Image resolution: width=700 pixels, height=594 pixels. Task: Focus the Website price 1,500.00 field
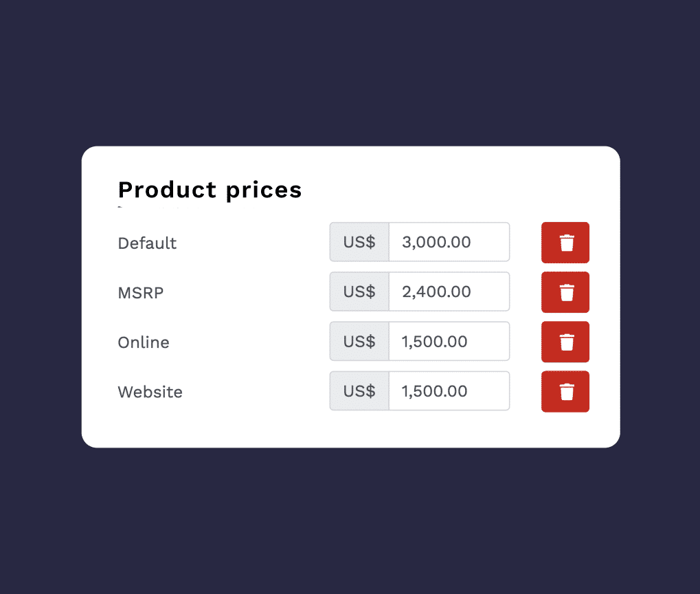pos(449,390)
